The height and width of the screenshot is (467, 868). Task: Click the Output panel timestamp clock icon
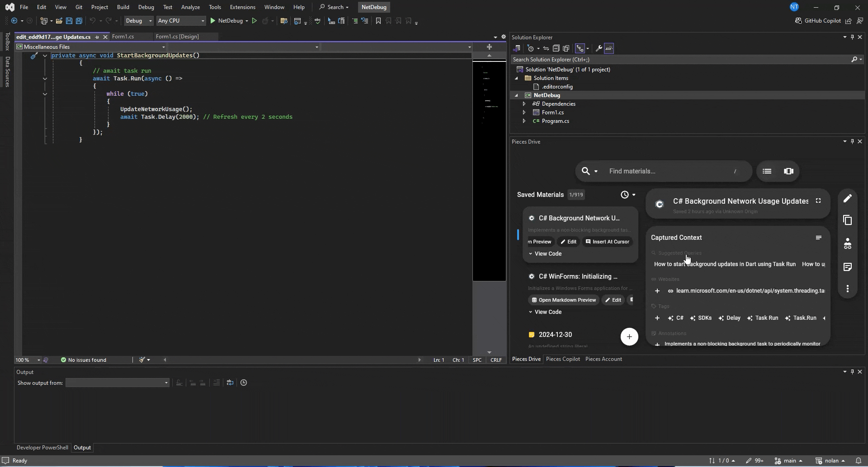pyautogui.click(x=244, y=383)
